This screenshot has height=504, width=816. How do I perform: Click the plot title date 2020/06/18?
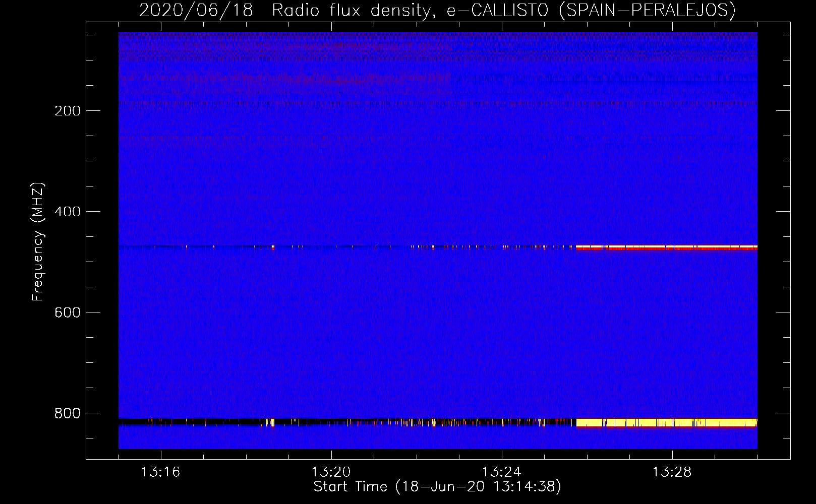196,10
